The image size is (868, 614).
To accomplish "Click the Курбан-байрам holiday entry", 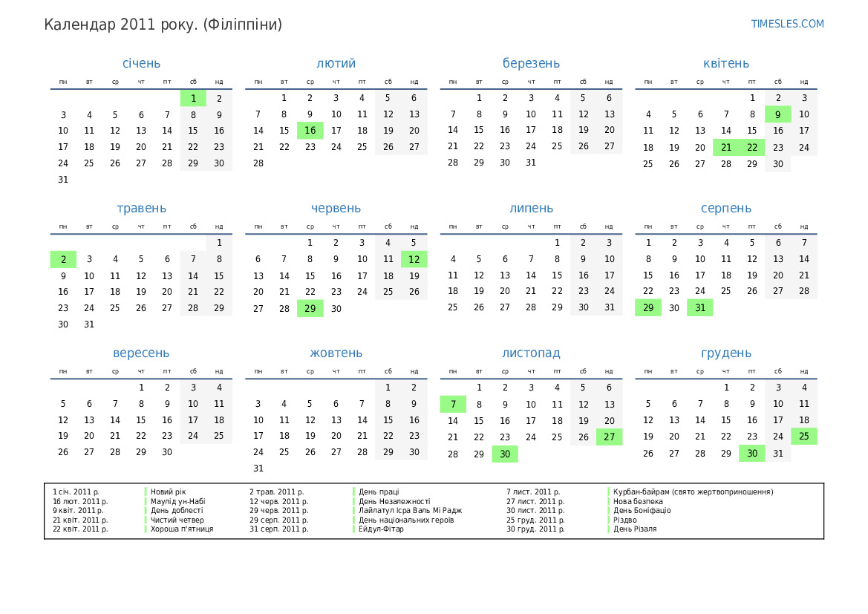I will click(692, 491).
